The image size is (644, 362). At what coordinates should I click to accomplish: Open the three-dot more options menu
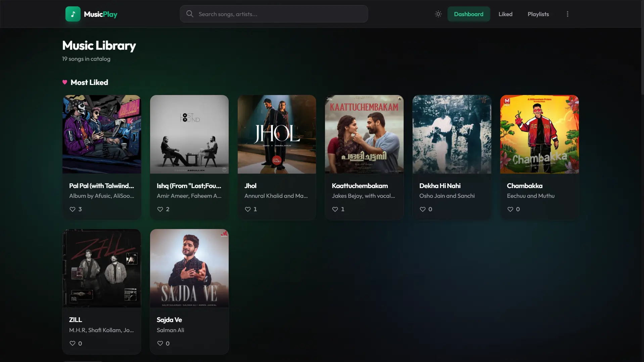tap(567, 14)
